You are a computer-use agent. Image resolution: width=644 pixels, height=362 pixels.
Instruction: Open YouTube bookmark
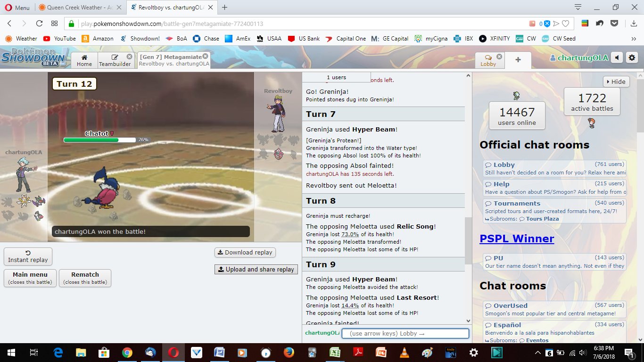[x=59, y=39]
